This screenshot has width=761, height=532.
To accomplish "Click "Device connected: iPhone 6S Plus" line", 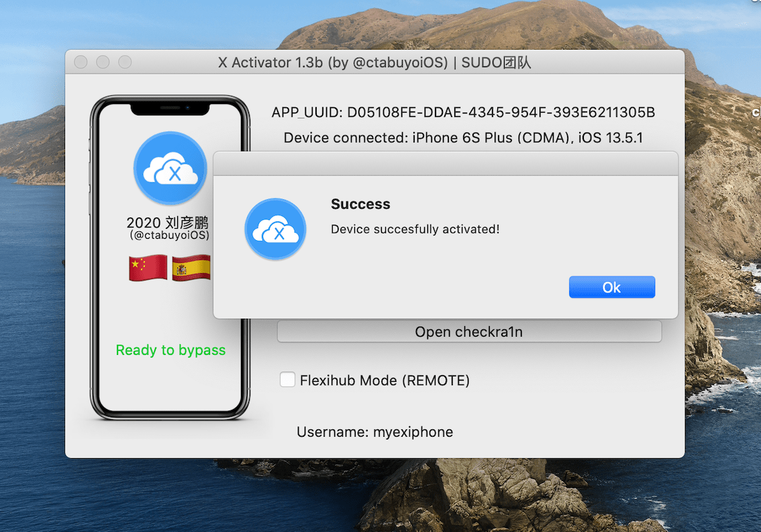I will coord(463,138).
